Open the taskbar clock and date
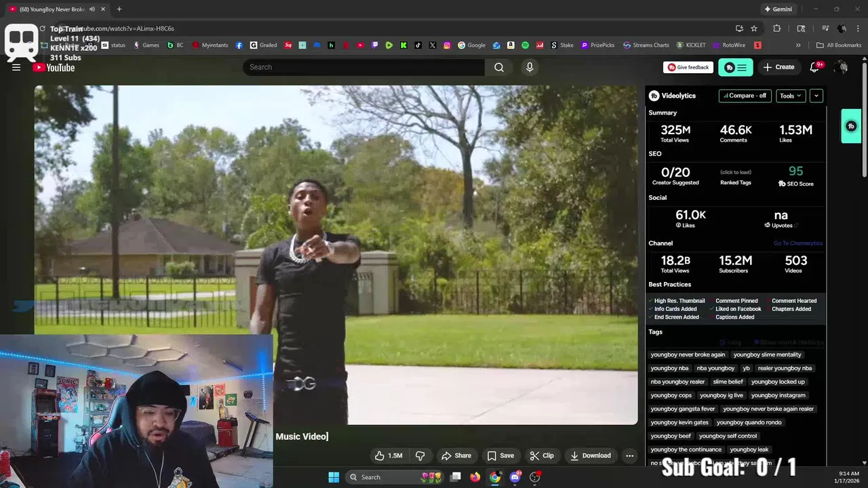This screenshot has width=868, height=488. click(x=848, y=477)
